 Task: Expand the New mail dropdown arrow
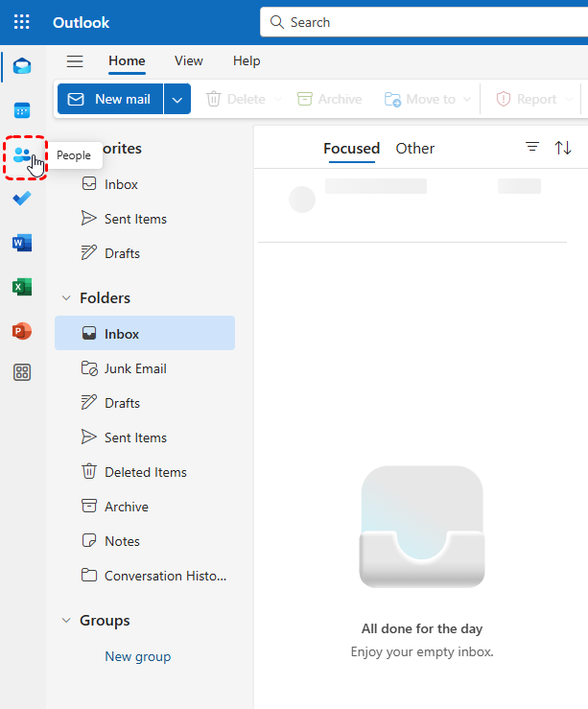pyautogui.click(x=177, y=99)
